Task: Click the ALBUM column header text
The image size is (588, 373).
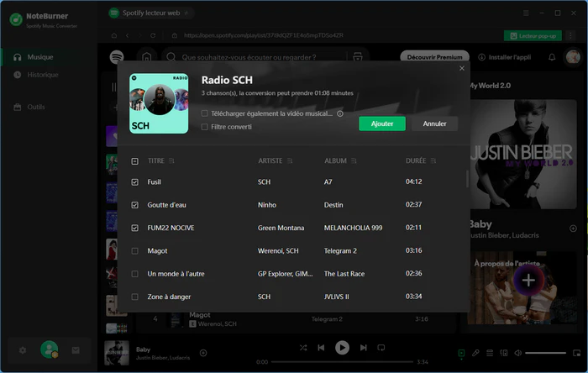Action: pos(335,160)
